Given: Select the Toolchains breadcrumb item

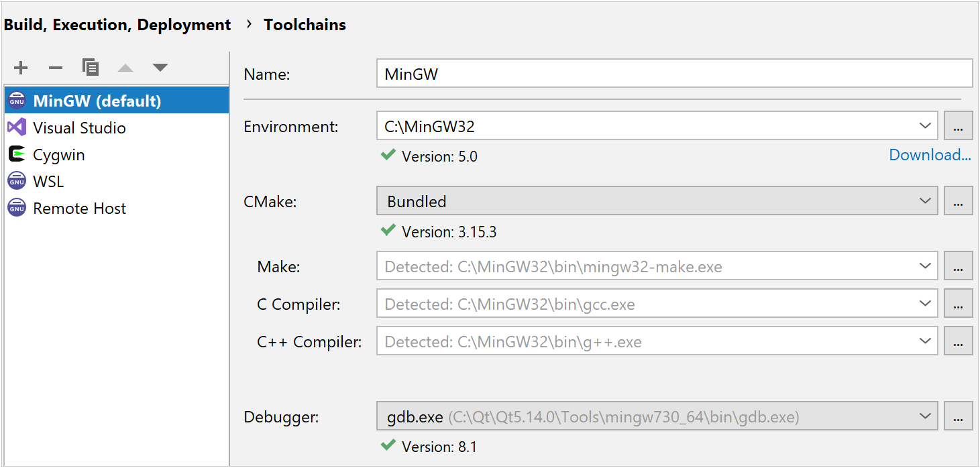Looking at the screenshot, I should (305, 24).
